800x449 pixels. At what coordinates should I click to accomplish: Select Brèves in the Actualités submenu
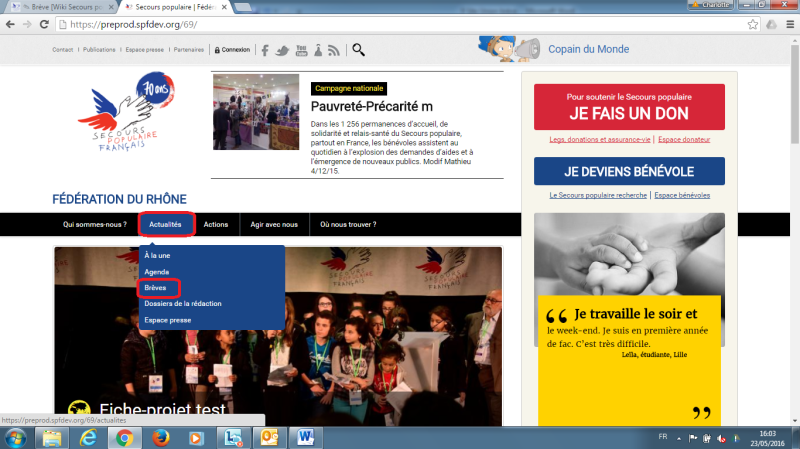click(156, 288)
